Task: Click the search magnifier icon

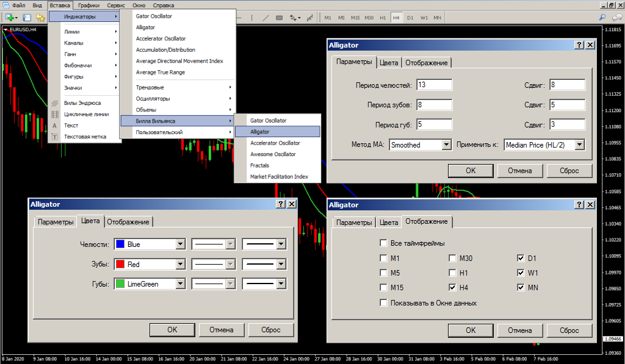Action: (x=602, y=18)
